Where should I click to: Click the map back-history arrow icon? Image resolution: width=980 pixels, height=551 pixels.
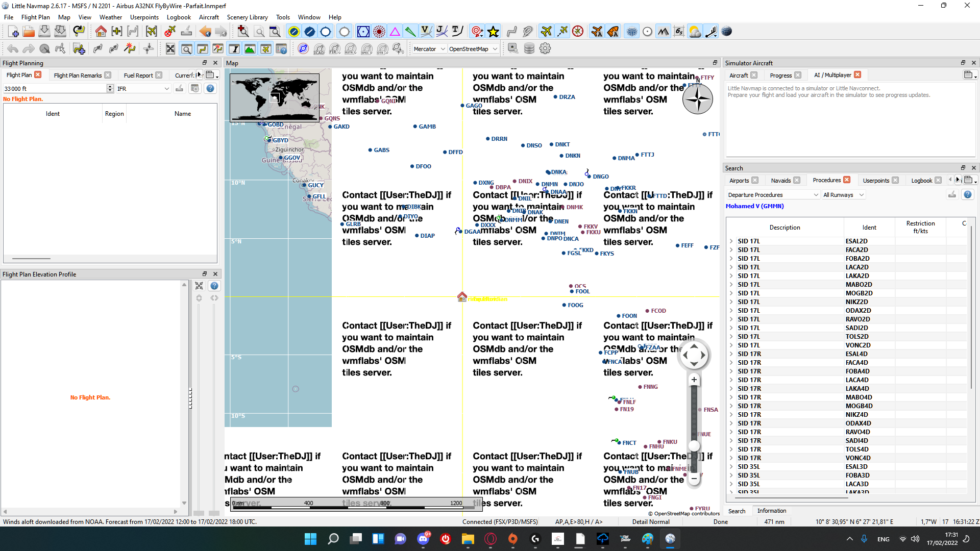[205, 32]
